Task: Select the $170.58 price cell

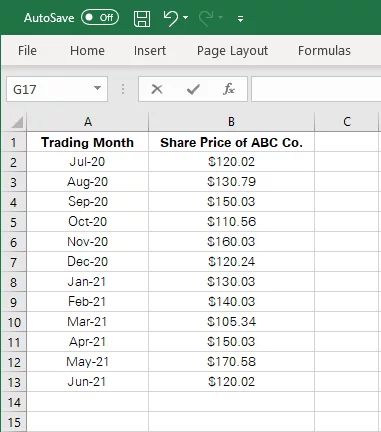Action: (x=231, y=362)
